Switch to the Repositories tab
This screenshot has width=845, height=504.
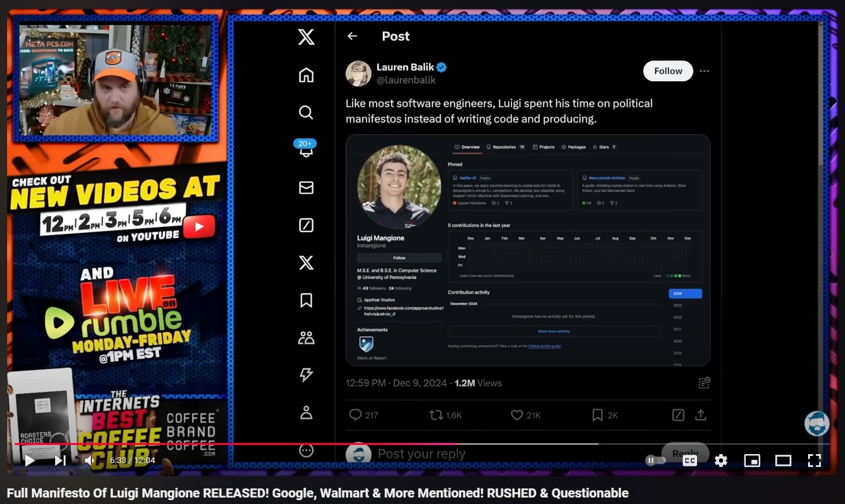(506, 147)
